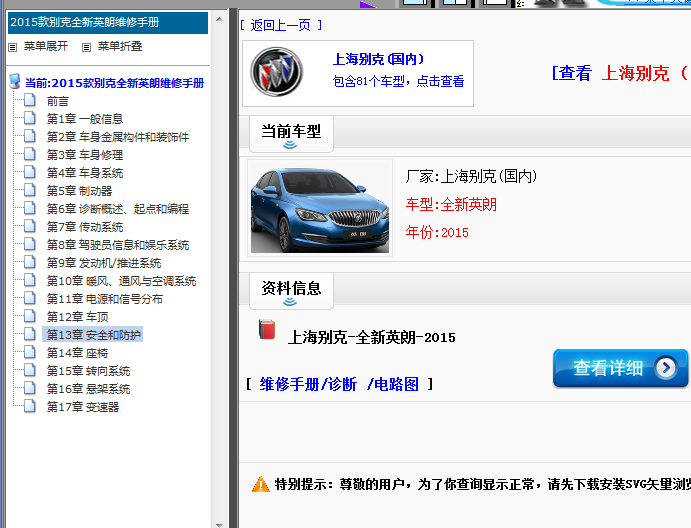This screenshot has height=528, width=691.
Task: Open the /电路图 link
Action: [x=393, y=384]
